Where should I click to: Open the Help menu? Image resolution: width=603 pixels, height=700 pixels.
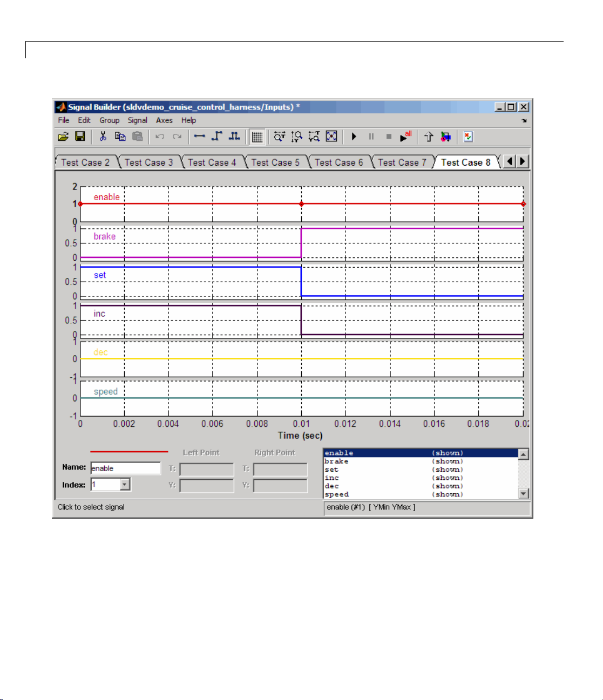188,120
